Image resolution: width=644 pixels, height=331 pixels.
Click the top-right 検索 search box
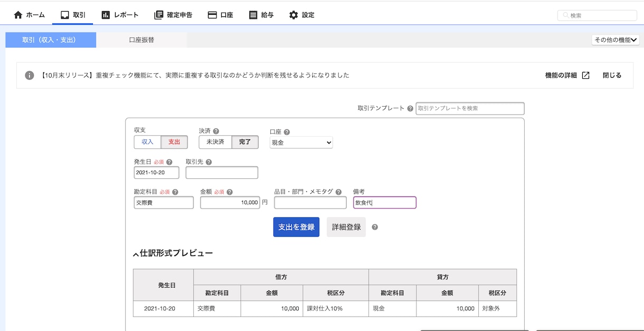[597, 15]
